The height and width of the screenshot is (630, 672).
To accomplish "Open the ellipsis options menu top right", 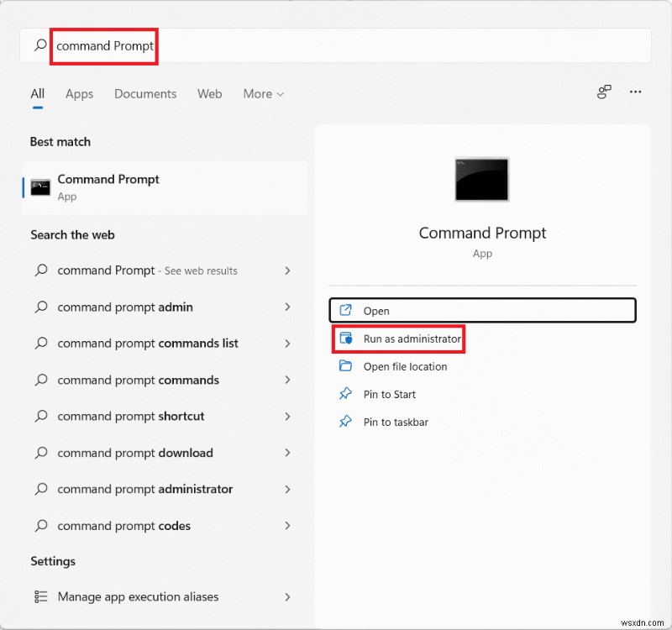I will coord(636,92).
